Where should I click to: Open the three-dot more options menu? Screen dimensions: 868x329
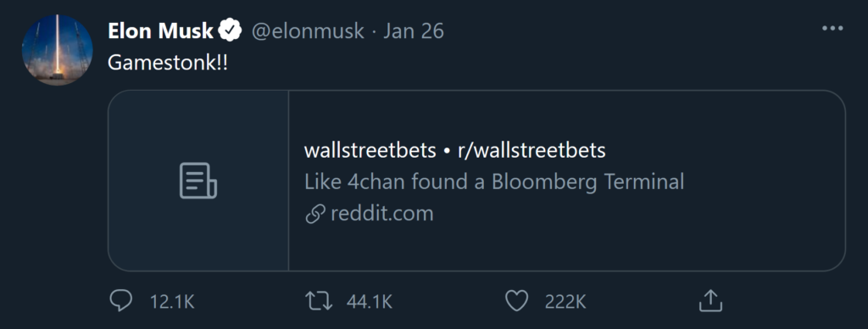(x=832, y=28)
